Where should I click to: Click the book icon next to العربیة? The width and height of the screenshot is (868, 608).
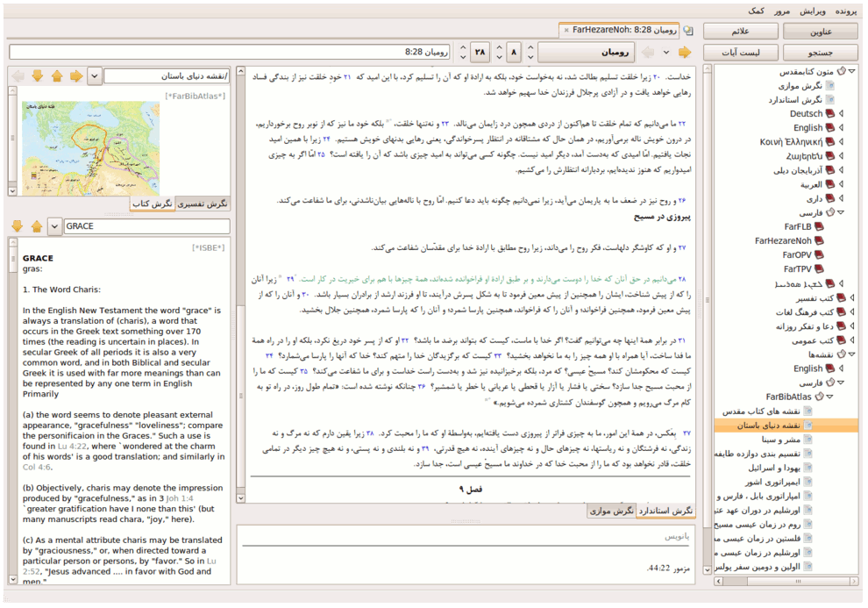[x=829, y=184]
